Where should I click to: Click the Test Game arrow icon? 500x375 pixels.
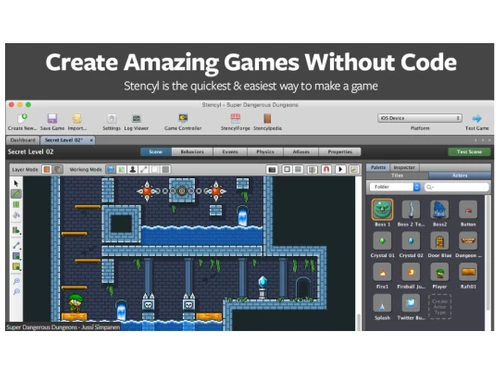coord(477,118)
